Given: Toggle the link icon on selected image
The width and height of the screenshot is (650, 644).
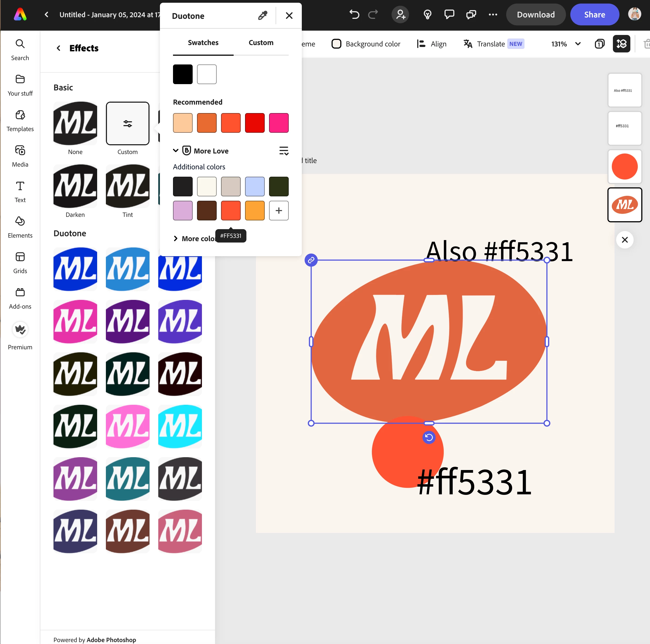Looking at the screenshot, I should point(311,260).
